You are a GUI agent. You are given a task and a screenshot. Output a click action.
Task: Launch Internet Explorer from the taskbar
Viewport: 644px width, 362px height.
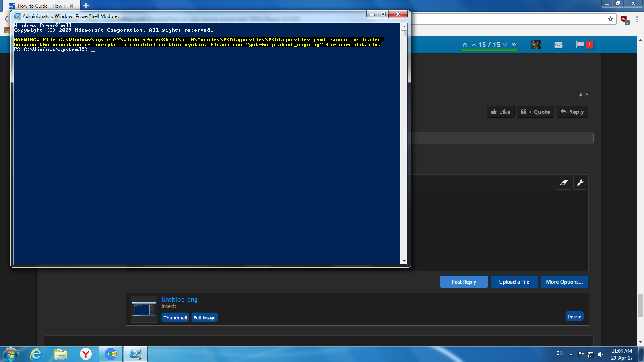[x=36, y=354]
